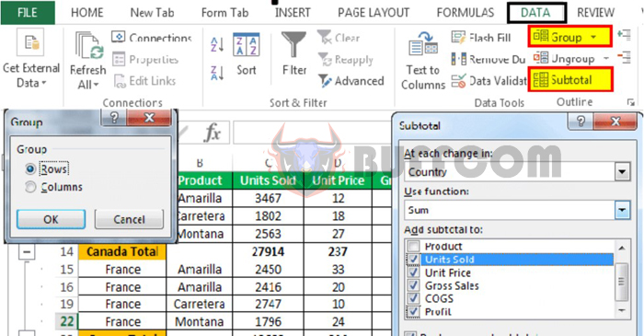Toggle the Filter funnel icon
Screen dimensions: 644x336
pyautogui.click(x=293, y=44)
